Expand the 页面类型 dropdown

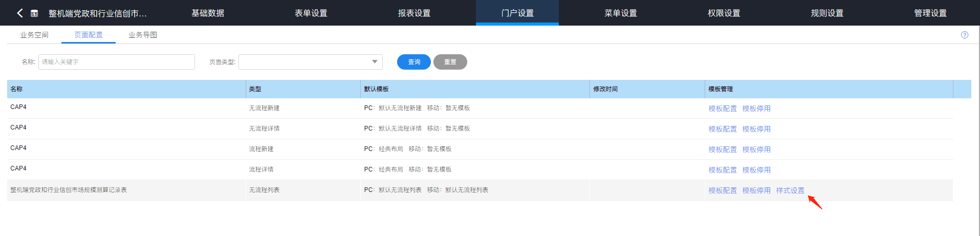coord(311,62)
